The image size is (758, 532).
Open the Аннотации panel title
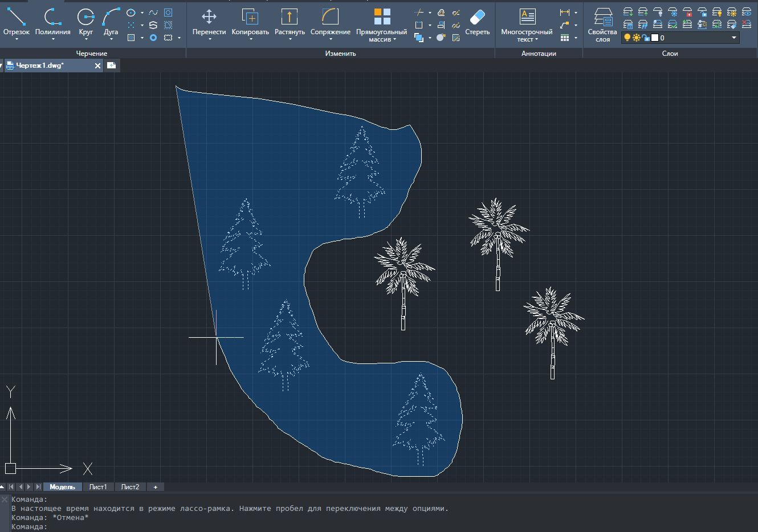pos(539,54)
